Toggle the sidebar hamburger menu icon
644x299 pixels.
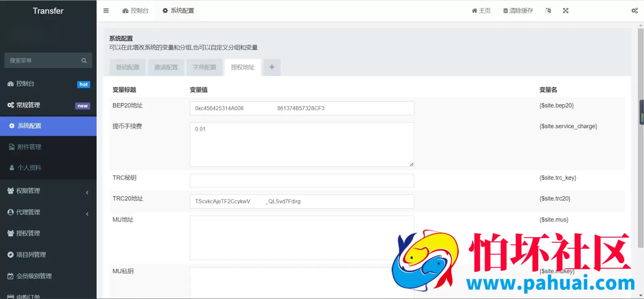[x=106, y=11]
